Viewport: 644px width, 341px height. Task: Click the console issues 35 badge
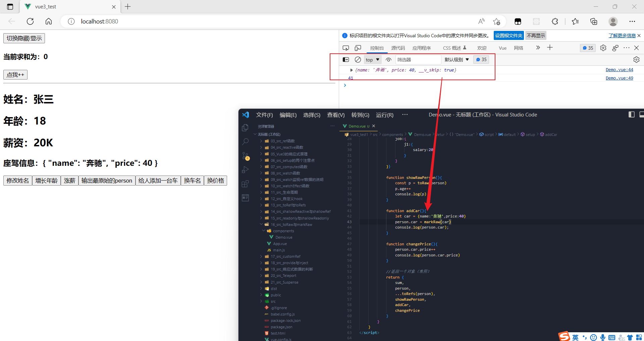[481, 60]
